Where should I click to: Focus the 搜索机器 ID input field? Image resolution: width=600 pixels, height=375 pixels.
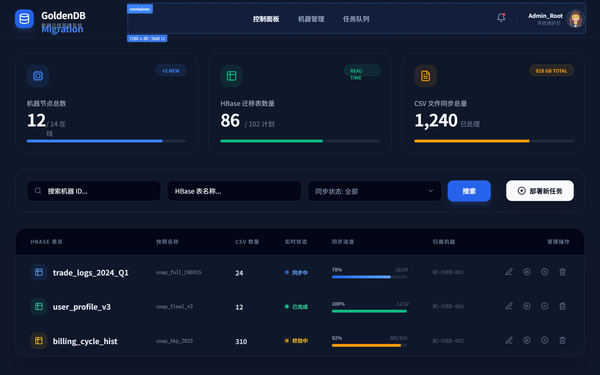point(94,191)
